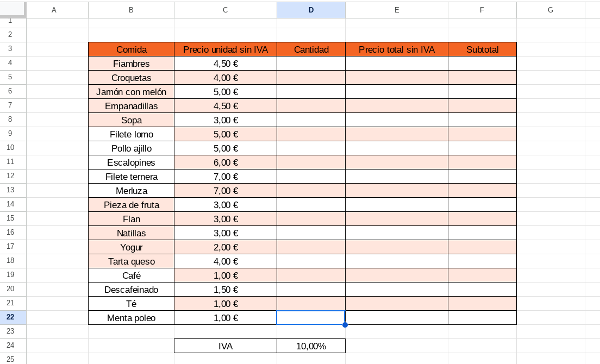This screenshot has width=600, height=364.
Task: Select the Pieza de fruta cell
Action: tap(132, 205)
